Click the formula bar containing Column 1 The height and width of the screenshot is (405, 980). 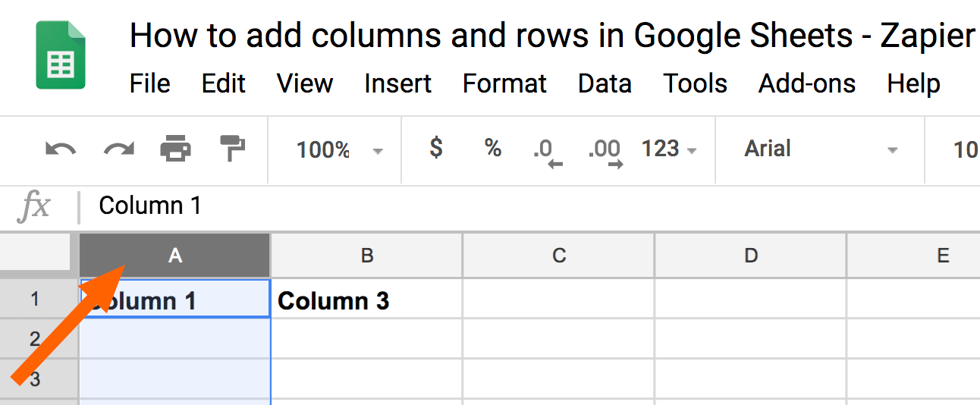pyautogui.click(x=531, y=206)
